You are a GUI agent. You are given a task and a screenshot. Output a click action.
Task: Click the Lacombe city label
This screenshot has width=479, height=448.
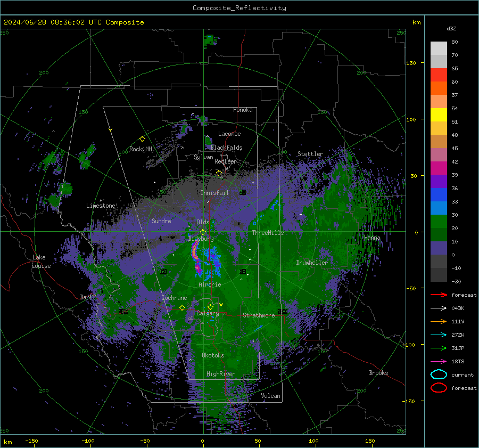(229, 134)
